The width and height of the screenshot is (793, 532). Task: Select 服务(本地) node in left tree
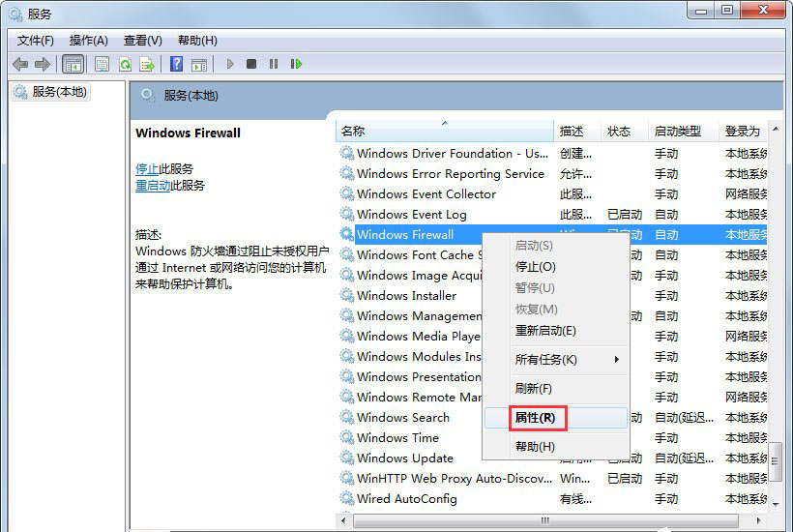click(x=50, y=92)
